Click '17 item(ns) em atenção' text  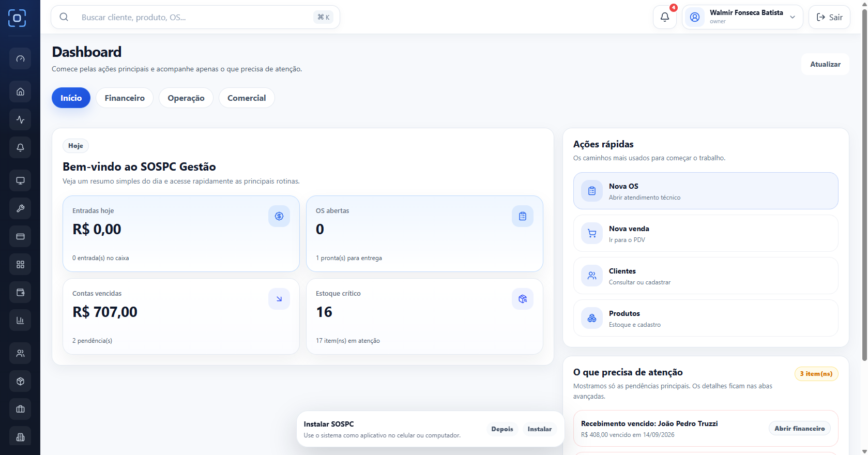point(348,341)
